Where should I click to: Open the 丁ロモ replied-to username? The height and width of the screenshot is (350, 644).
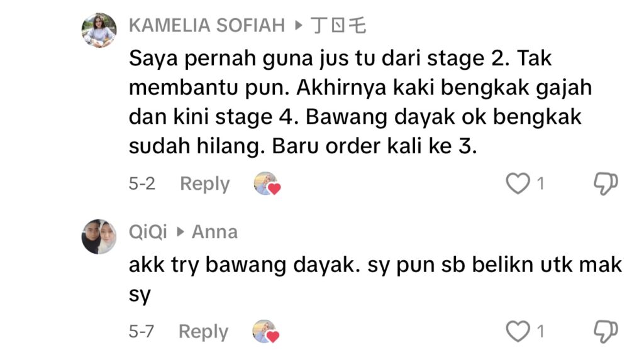339,26
